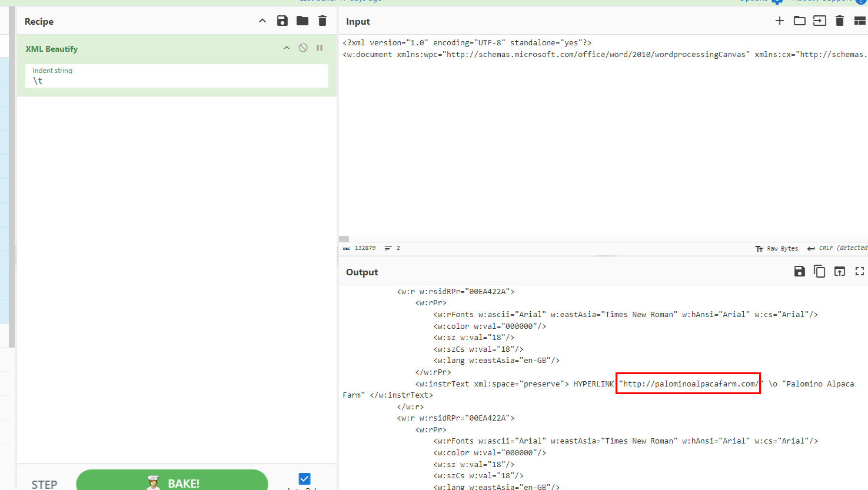
Task: Maximise the output pane
Action: 860,271
